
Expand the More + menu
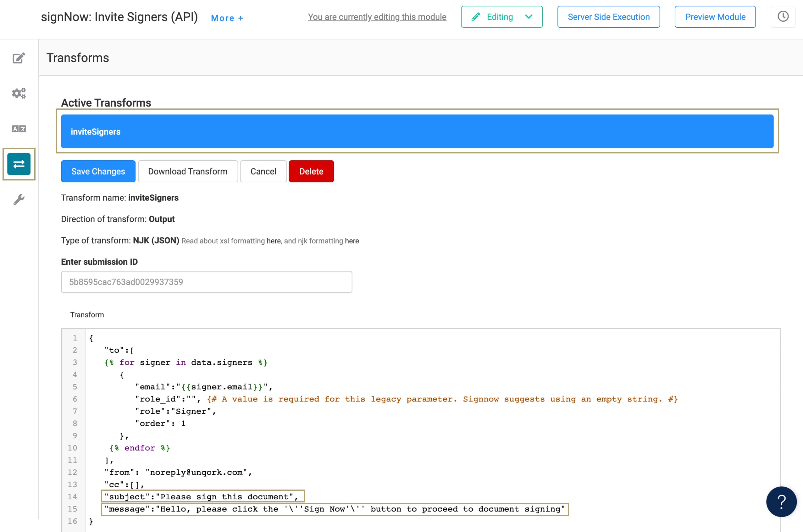coord(227,18)
